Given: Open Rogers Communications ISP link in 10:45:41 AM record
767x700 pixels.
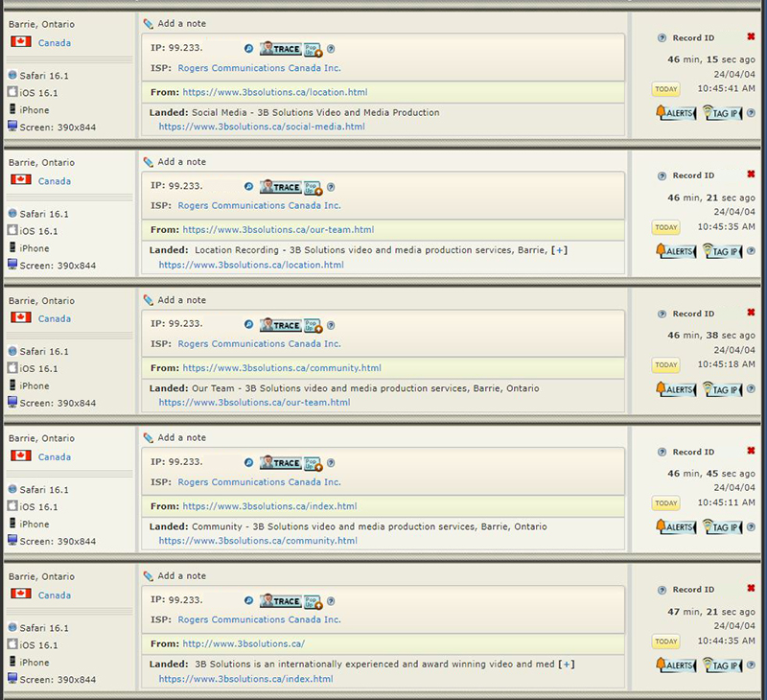Looking at the screenshot, I should click(259, 68).
